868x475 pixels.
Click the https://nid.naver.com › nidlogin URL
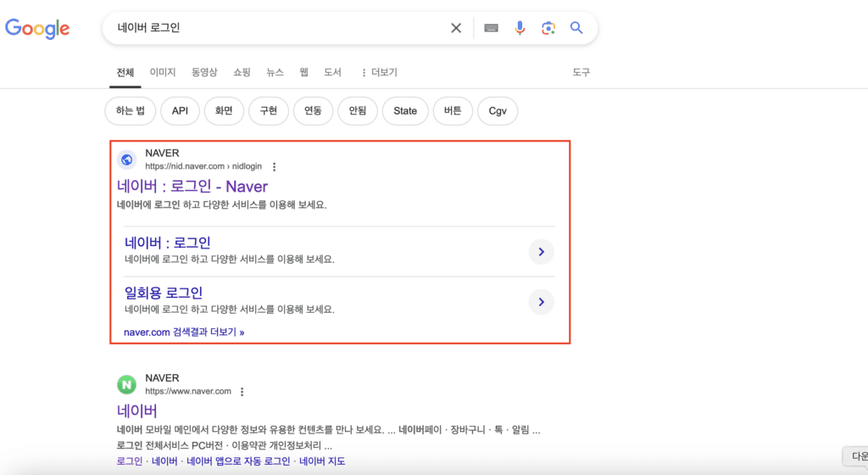pos(203,166)
